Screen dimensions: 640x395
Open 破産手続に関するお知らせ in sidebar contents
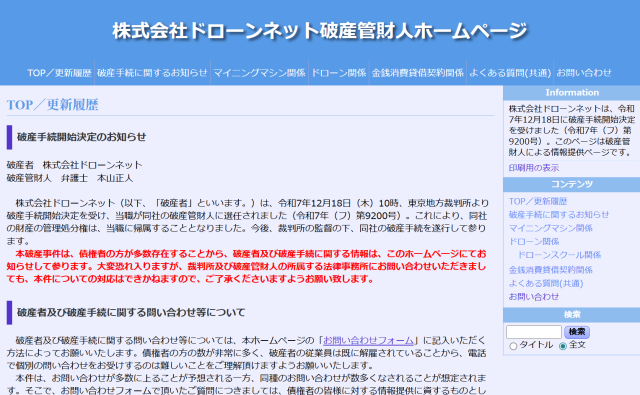(558, 215)
